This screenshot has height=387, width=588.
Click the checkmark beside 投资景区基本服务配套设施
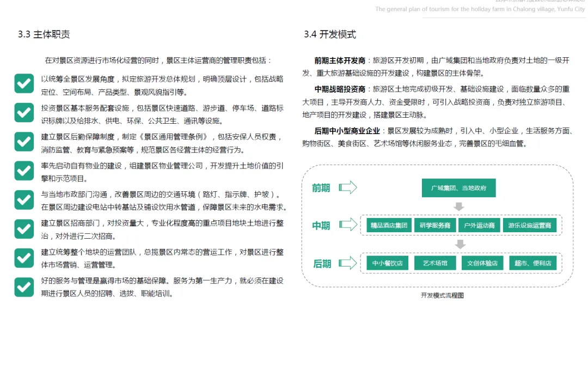(x=24, y=113)
